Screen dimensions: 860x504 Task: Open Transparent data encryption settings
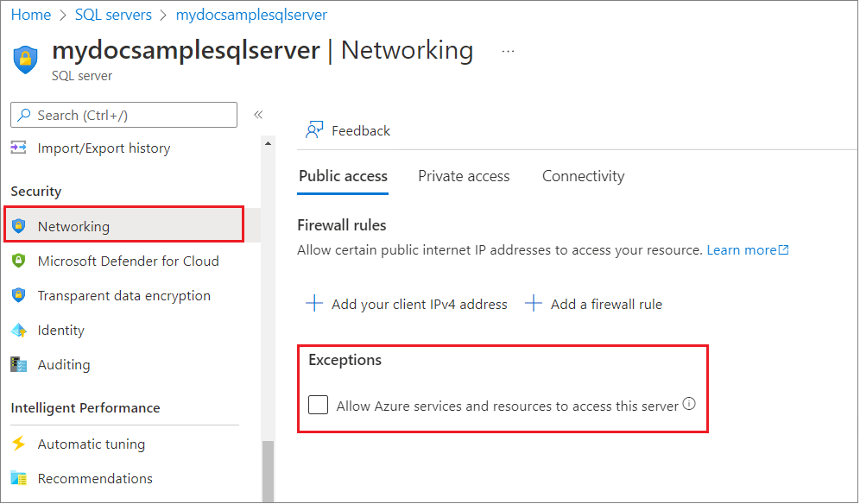123,295
